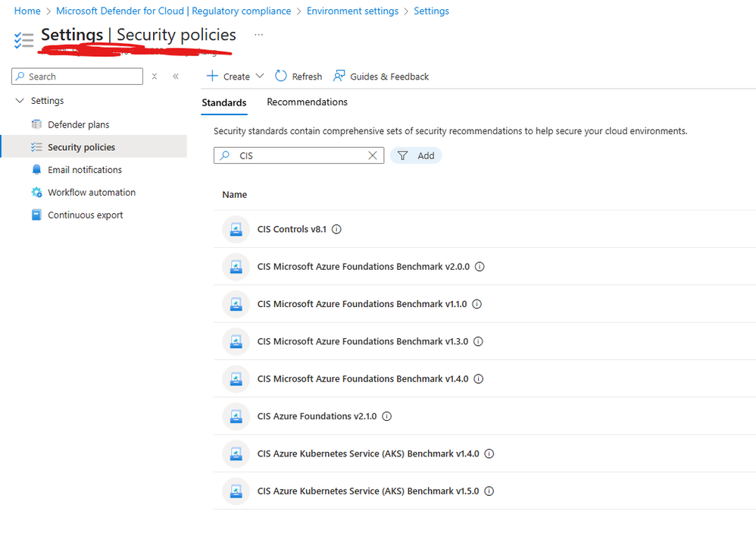Open info icon for AKS Benchmark v1.5.0
The width and height of the screenshot is (756, 555).
pyautogui.click(x=489, y=491)
